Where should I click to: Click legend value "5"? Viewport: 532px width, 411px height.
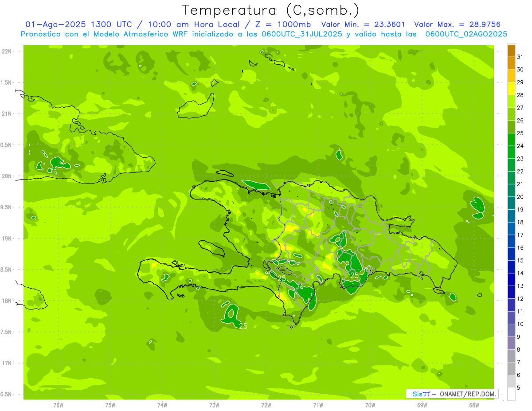[519, 388]
